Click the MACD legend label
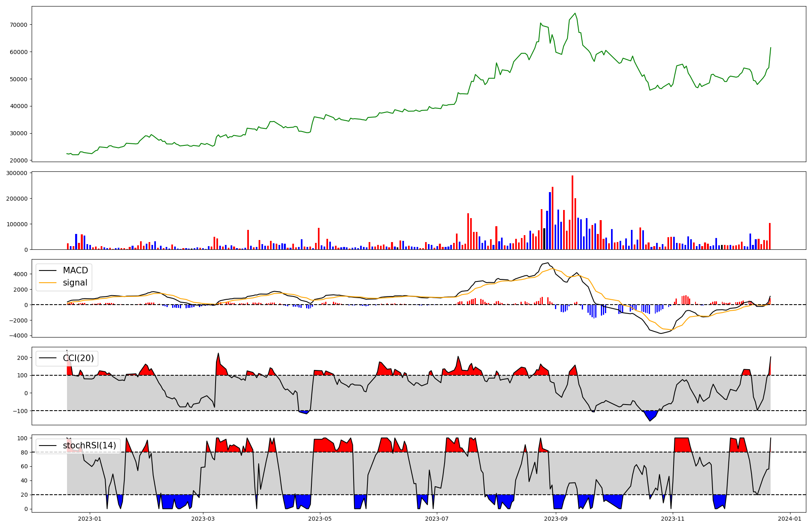The image size is (812, 528). [75, 270]
